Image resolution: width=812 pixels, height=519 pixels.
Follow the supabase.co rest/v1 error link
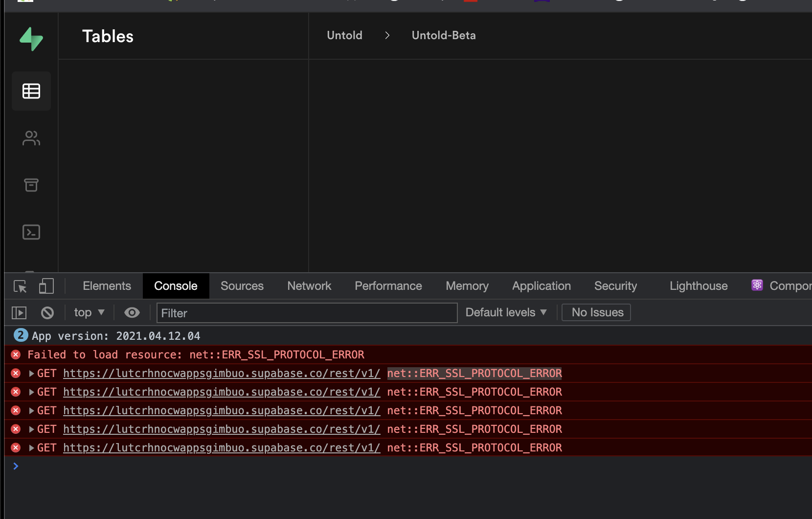(221, 373)
